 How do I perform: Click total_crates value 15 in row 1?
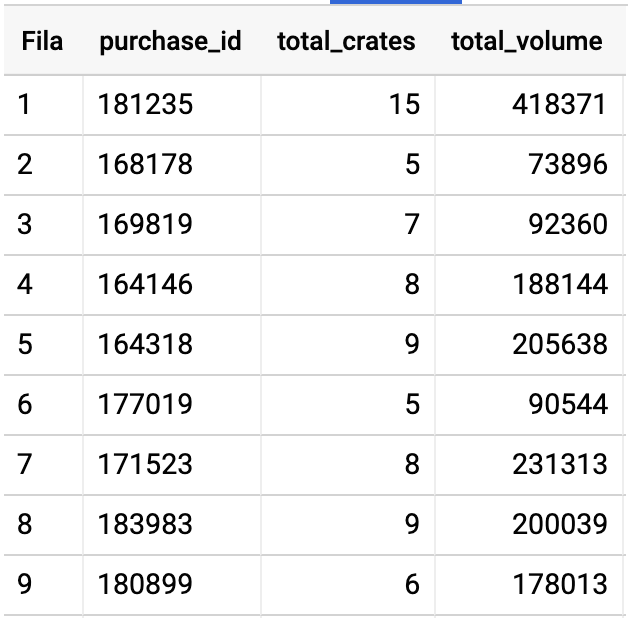(x=405, y=105)
